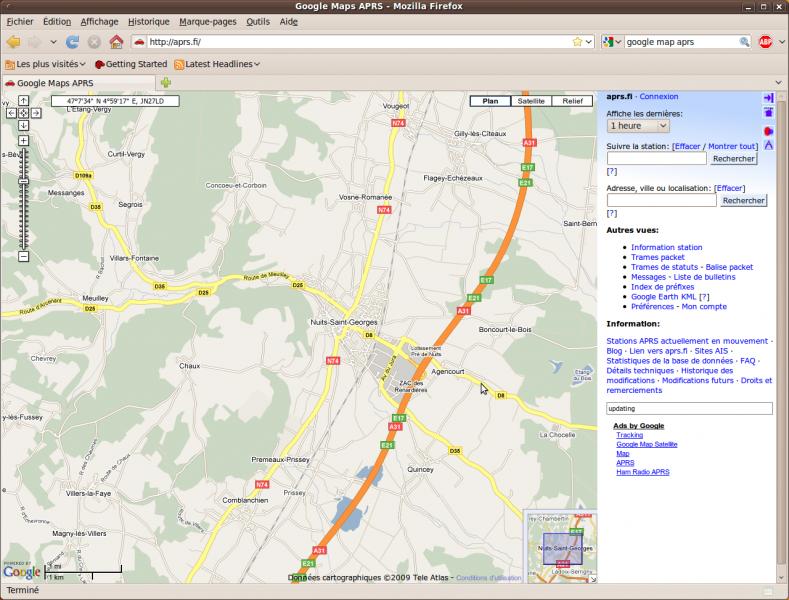Screen dimensions: 789x600
Task: Collapse sidebar with the arrow icon at top
Action: coord(768,98)
